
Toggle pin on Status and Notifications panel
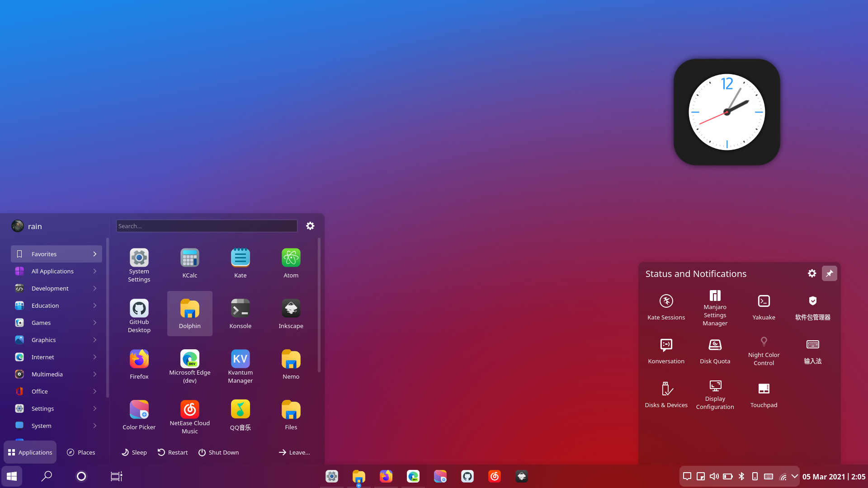coord(830,273)
